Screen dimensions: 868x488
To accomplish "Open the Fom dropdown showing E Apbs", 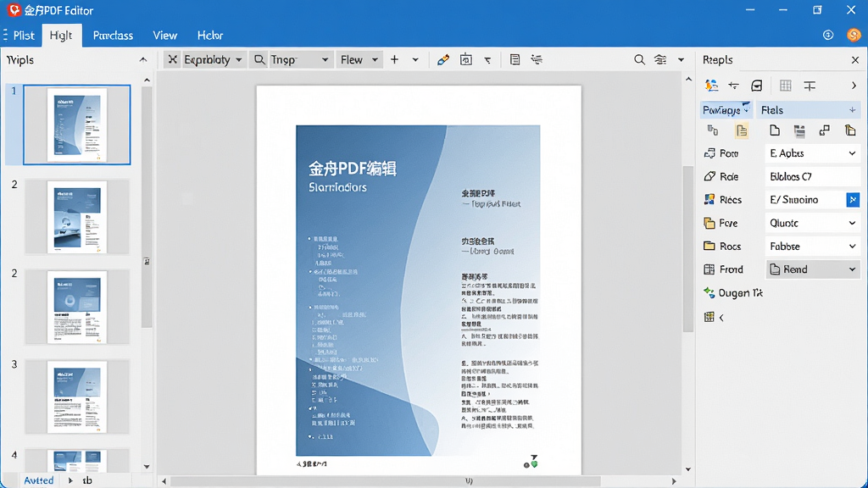I will coord(813,153).
